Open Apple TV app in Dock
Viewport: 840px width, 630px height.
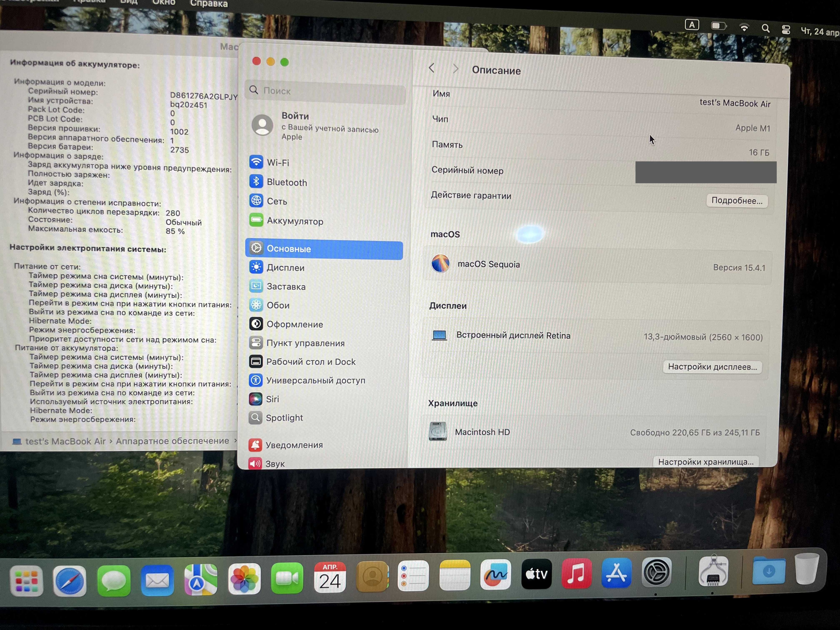coord(536,573)
